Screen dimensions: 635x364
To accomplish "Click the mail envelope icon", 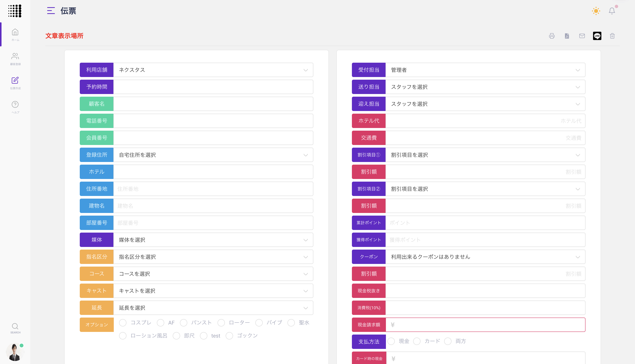I will click(582, 36).
